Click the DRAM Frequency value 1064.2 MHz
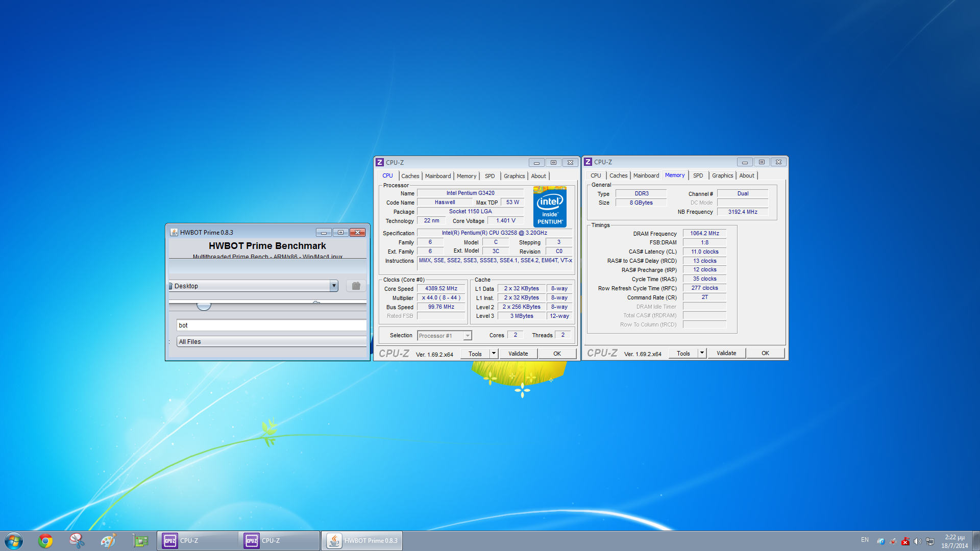The image size is (980, 551). pos(704,234)
